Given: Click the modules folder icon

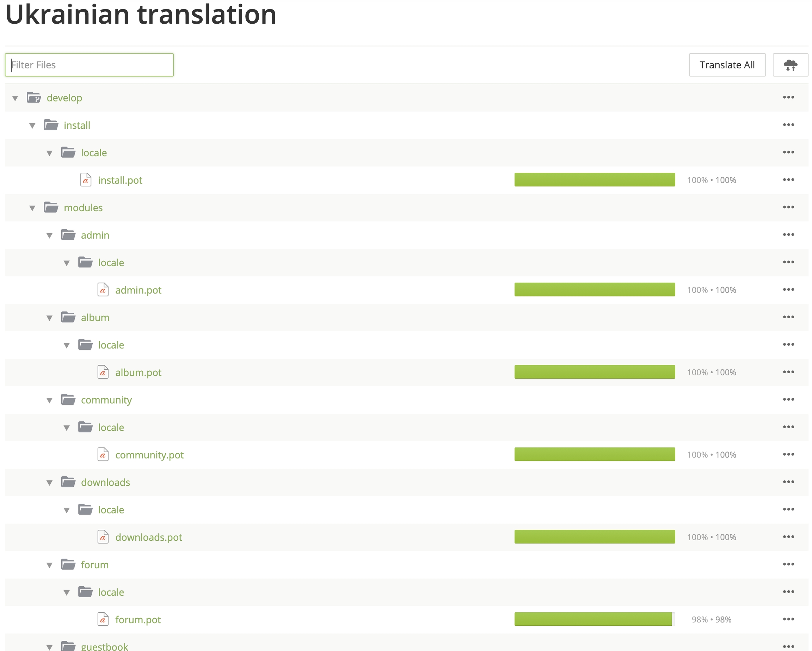Looking at the screenshot, I should 51,207.
